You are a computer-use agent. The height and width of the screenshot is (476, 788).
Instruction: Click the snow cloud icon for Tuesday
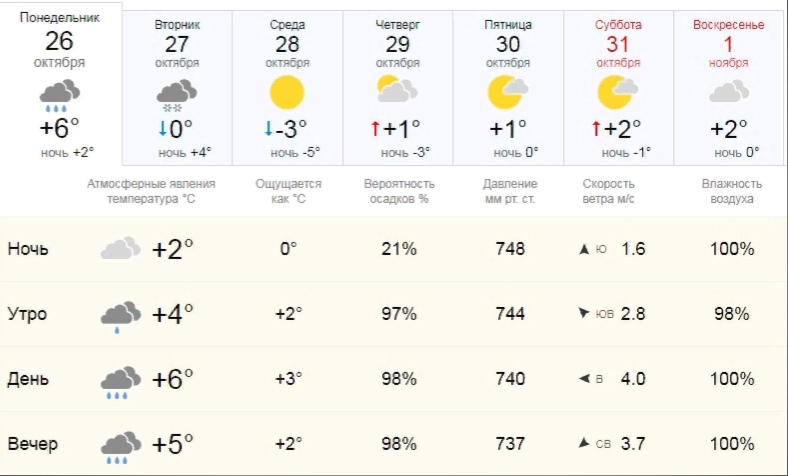[177, 94]
